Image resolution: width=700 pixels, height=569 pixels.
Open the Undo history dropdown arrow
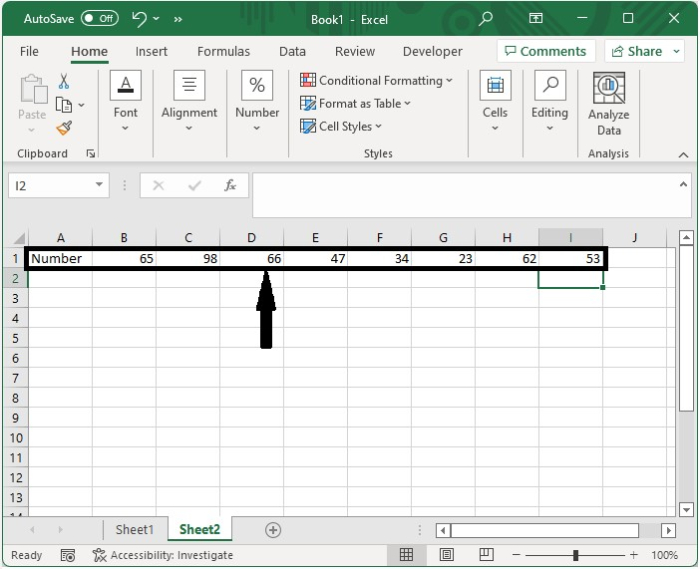(156, 19)
